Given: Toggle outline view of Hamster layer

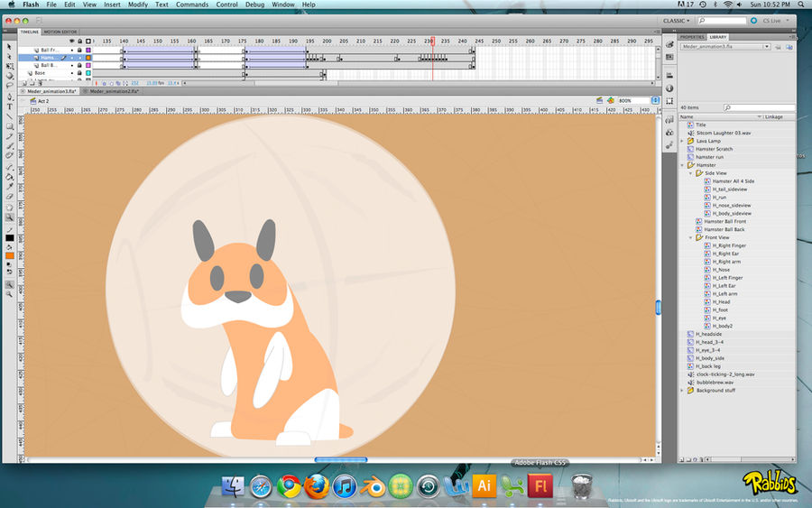Looking at the screenshot, I should 88,58.
